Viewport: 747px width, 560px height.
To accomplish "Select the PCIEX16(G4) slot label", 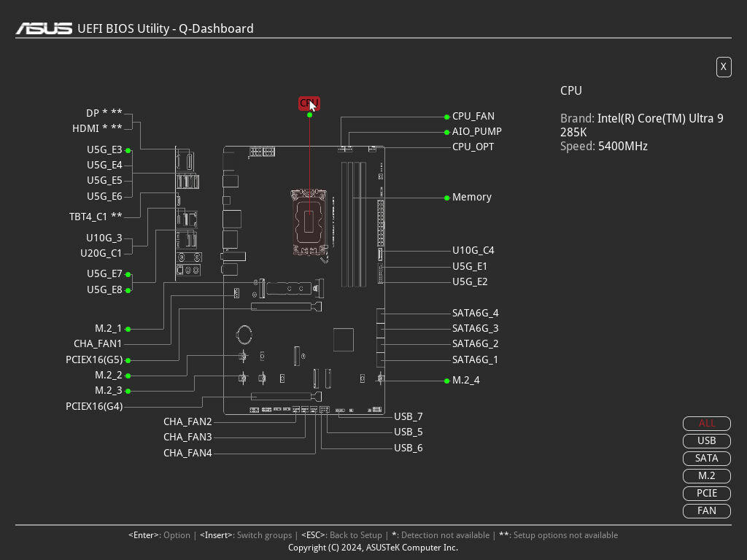I will 94,406.
